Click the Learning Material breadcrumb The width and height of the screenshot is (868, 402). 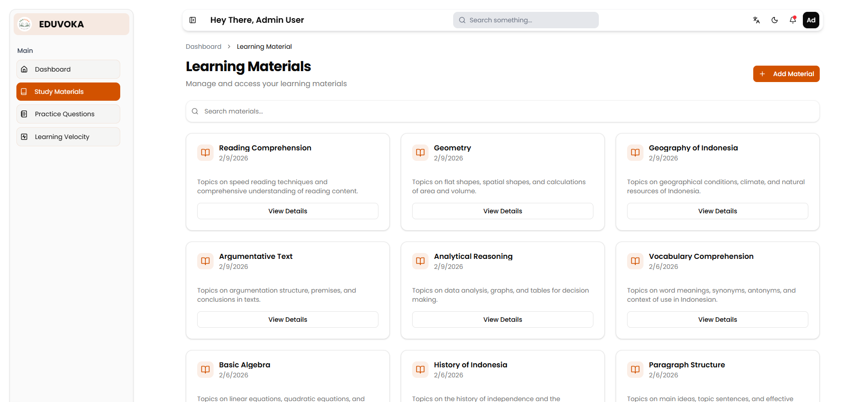point(264,46)
